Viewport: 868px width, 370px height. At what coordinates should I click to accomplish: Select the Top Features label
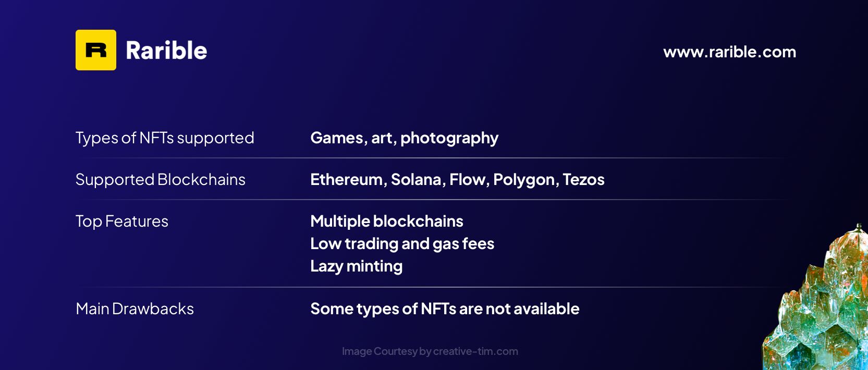tap(122, 221)
